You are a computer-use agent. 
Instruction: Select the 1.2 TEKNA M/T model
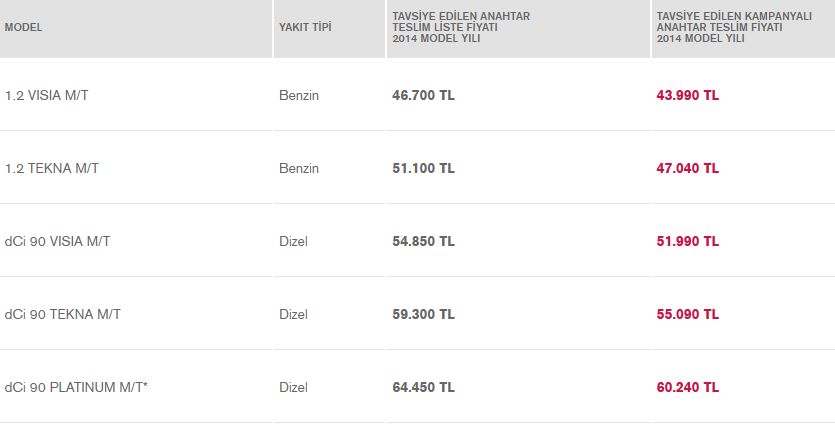tap(52, 168)
